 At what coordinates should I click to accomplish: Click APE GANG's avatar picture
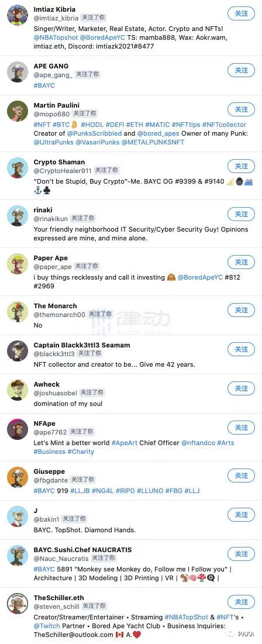[x=18, y=73]
